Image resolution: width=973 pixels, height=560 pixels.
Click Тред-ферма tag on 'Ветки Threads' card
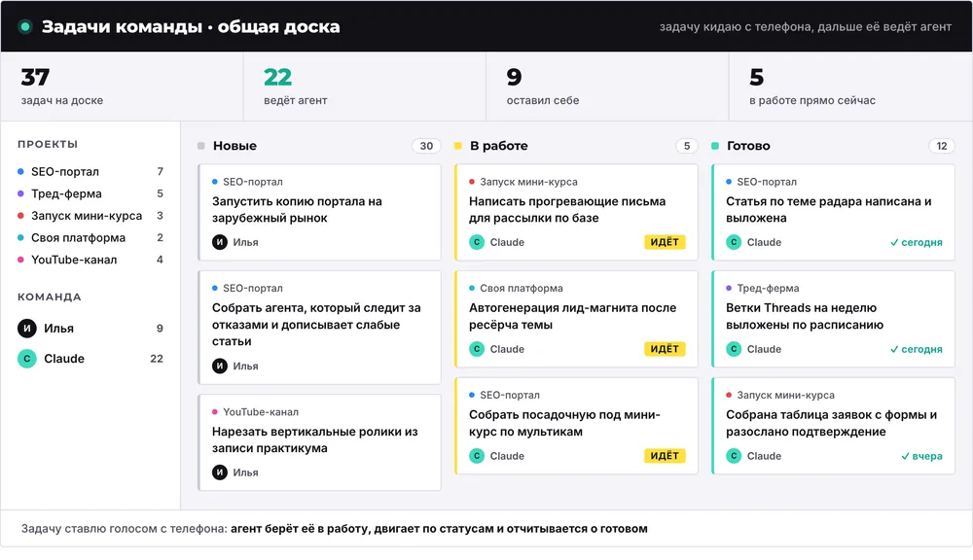coord(762,289)
